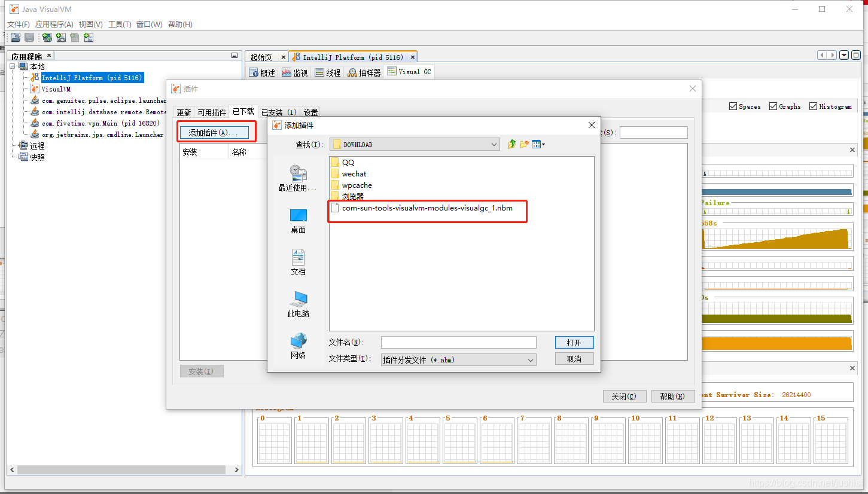Go to 文档 Documents shortcut
Viewport: 868px width, 494px height.
point(298,263)
